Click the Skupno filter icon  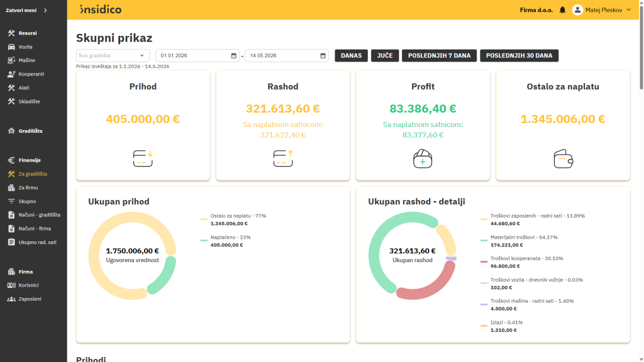click(x=11, y=202)
